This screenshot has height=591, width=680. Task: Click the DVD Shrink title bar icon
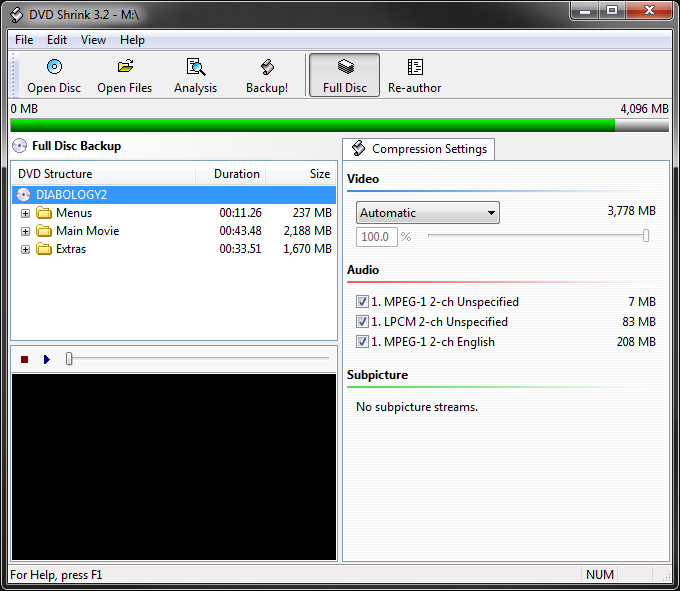point(17,15)
